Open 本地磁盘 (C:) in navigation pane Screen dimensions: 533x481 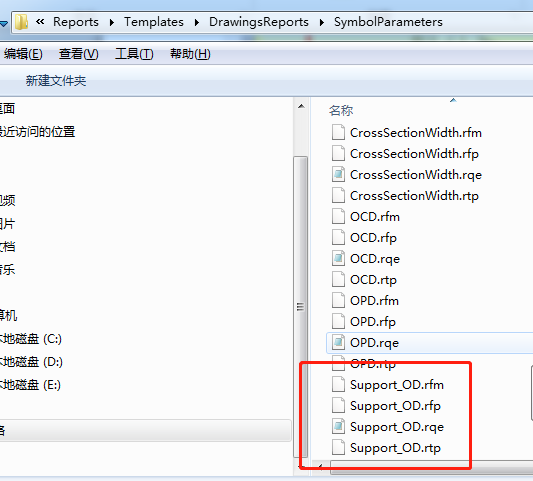click(30, 339)
